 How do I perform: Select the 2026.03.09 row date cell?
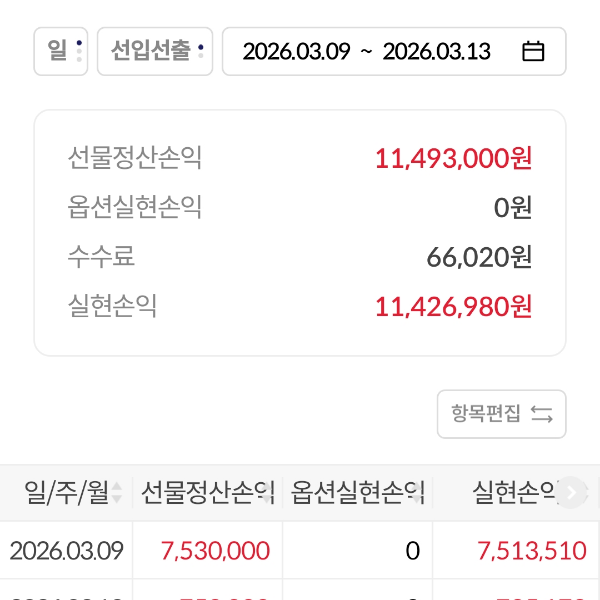pos(66,550)
